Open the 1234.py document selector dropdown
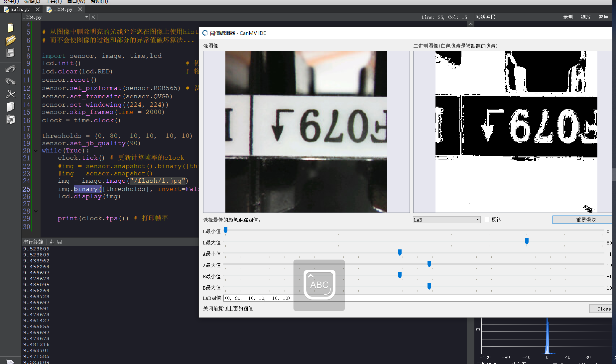Viewport: 616px width, 364px height. coord(86,17)
